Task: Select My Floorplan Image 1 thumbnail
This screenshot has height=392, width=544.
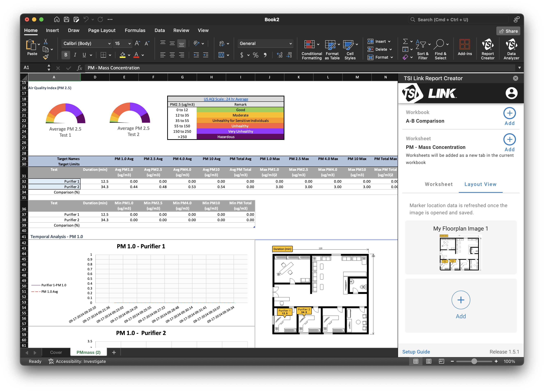Action: coord(460,252)
